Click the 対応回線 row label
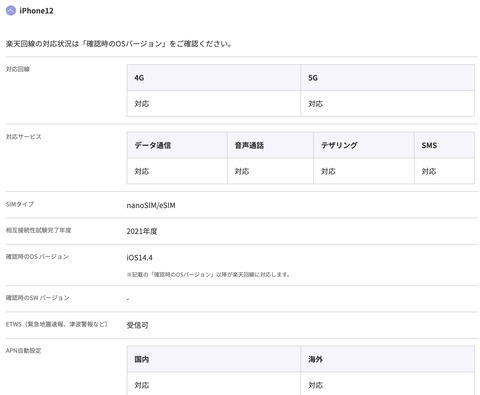Screen dimensions: 480x395 point(18,69)
